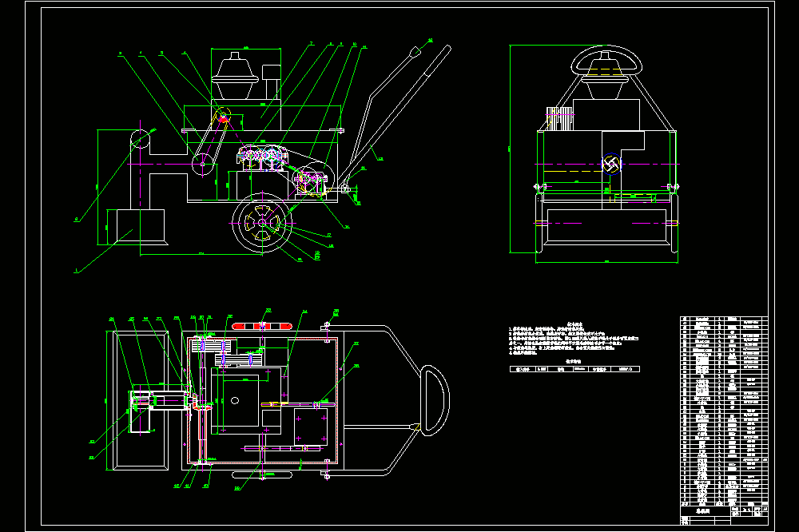Select the single-row parameter table under the notes
Viewport: 799px width, 532px height.
tap(574, 369)
